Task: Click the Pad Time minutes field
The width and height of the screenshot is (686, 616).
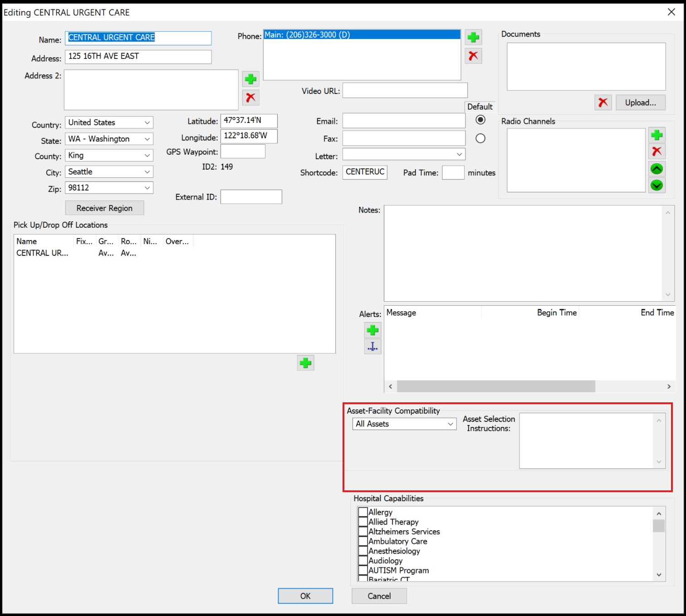Action: 453,172
